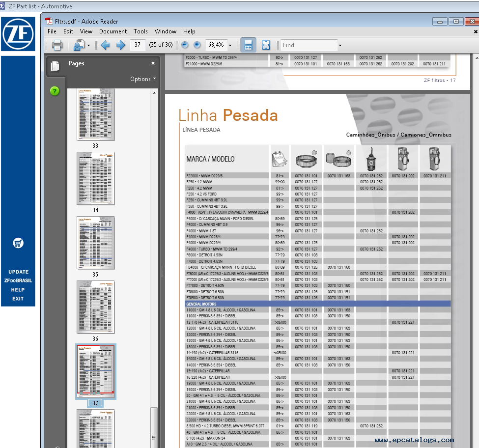Screen dimensions: 479x448
Task: Select page 33 thumbnail
Action: (96, 114)
